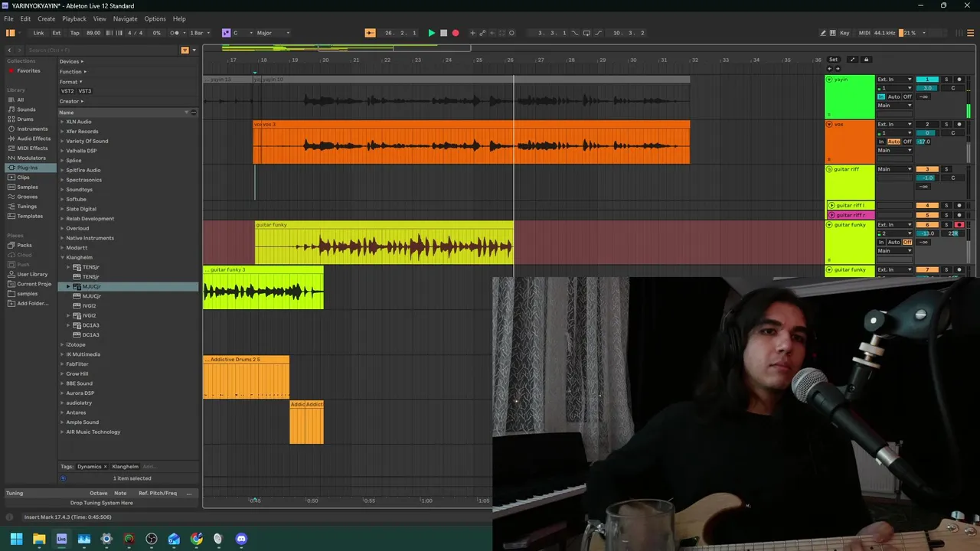Open the Clips browser category
The image size is (980, 551).
click(23, 177)
